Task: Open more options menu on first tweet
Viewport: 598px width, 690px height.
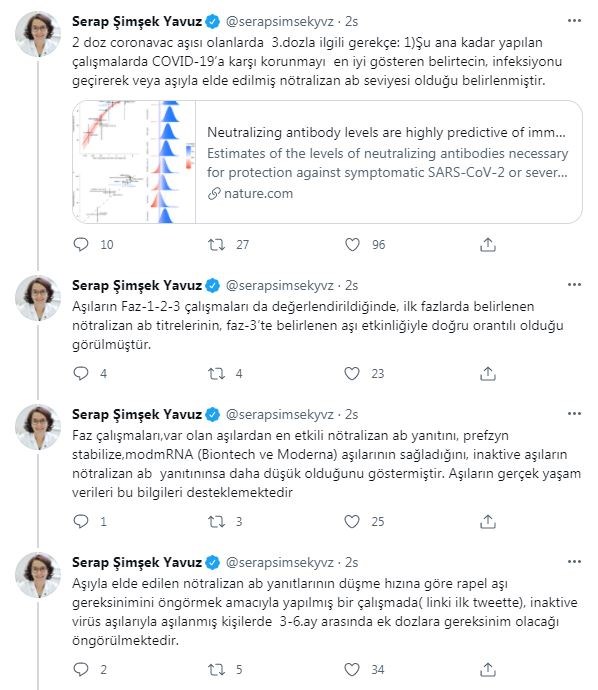Action: (x=574, y=21)
